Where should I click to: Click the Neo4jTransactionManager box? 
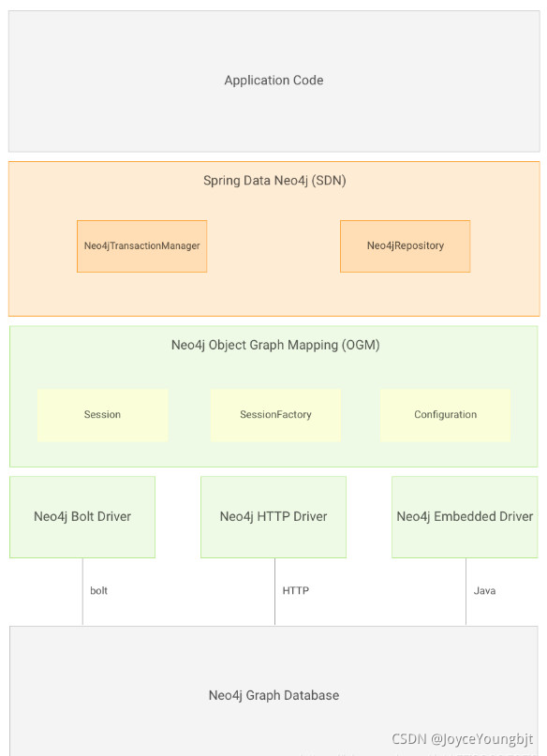[x=142, y=246]
